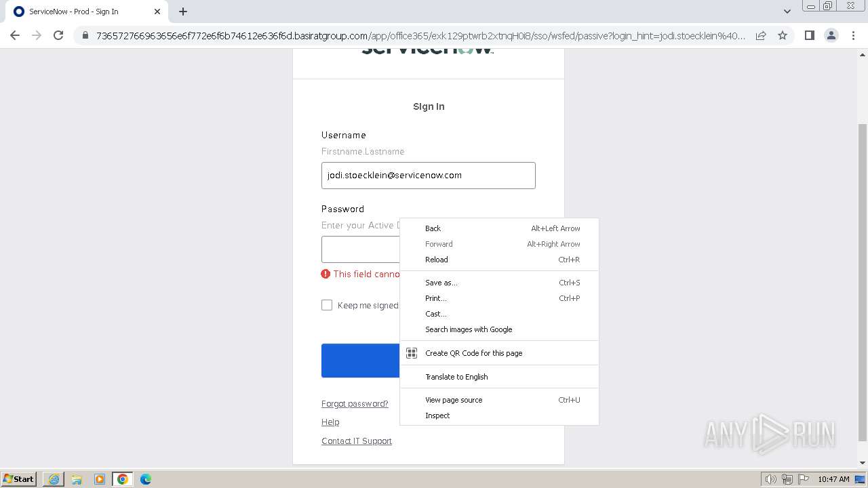Tick Keep me signed in checkbox
The image size is (868, 488).
point(327,305)
